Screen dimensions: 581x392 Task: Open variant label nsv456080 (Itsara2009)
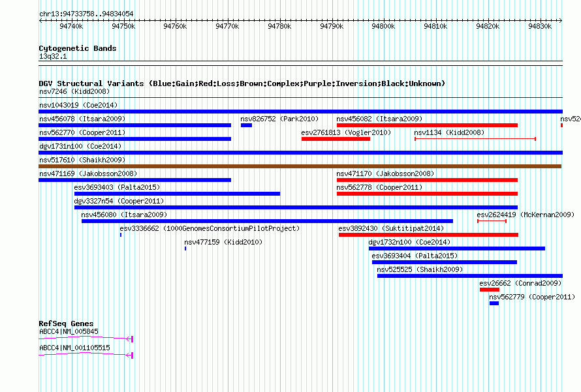click(x=124, y=215)
